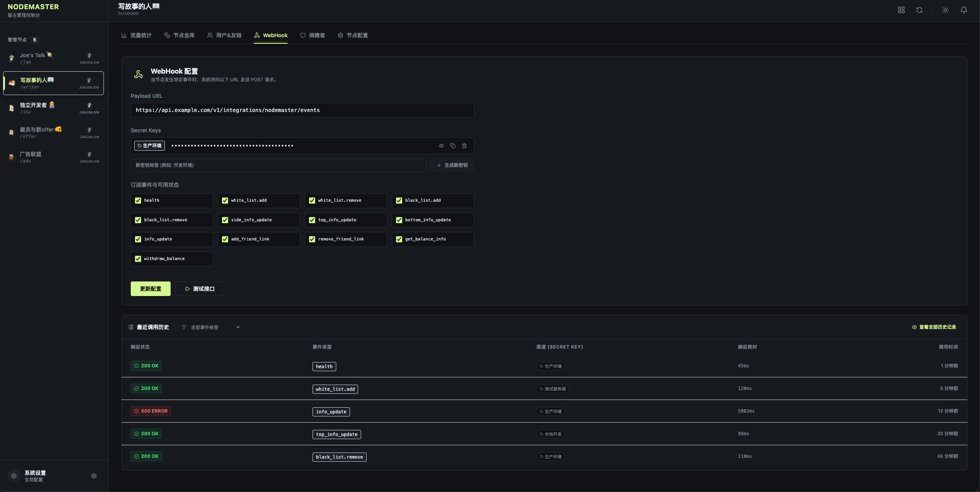The image size is (980, 492).
Task: Click the generate new key button
Action: 452,165
